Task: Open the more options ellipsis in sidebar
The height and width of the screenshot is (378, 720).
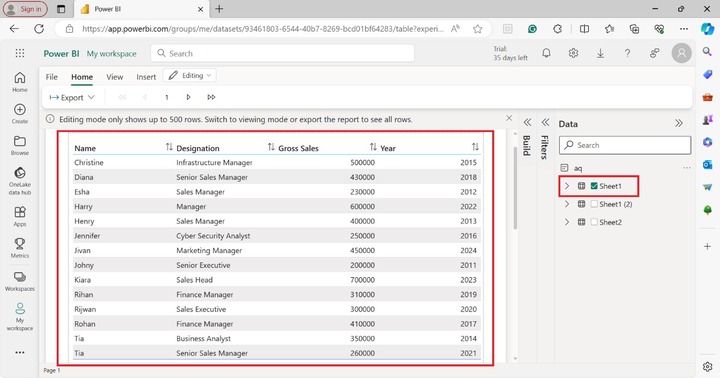Action: (x=20, y=352)
